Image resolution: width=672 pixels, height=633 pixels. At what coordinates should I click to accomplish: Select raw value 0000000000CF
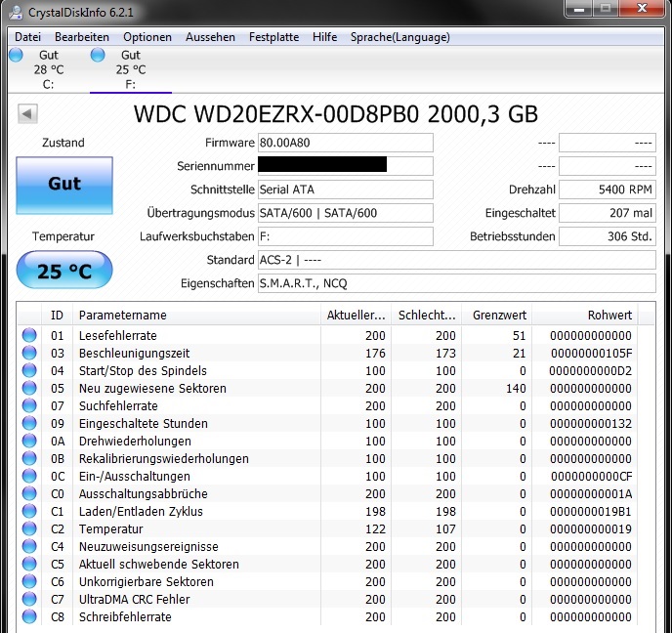[x=592, y=476]
